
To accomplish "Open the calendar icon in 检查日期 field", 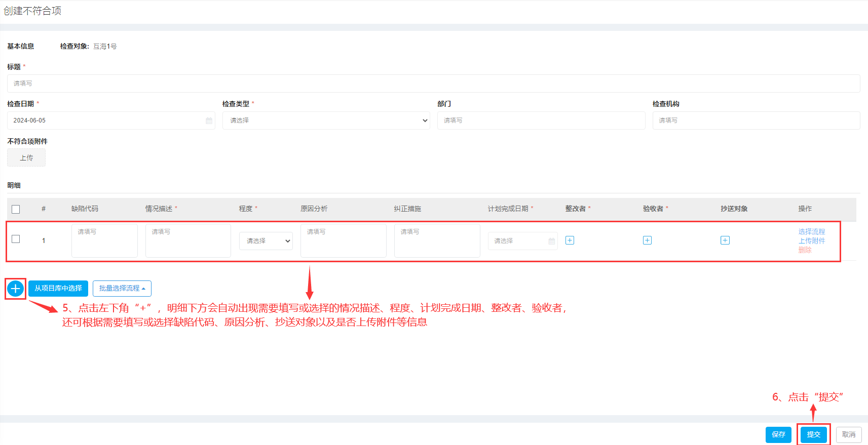I will pyautogui.click(x=209, y=120).
